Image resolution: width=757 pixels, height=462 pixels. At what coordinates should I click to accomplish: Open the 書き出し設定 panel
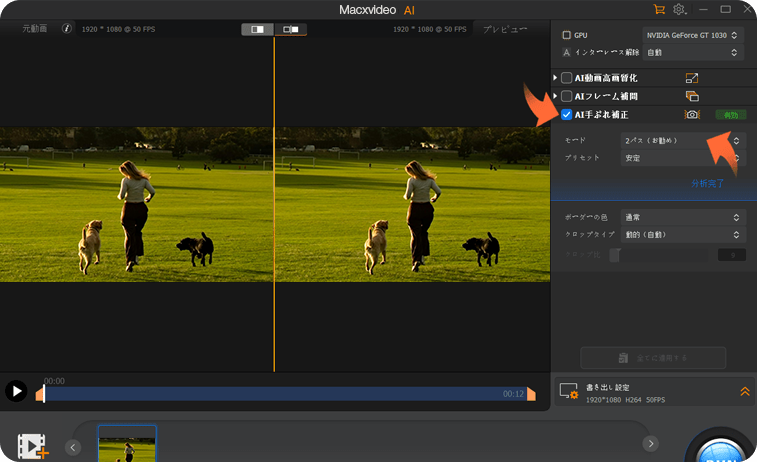[x=654, y=392]
